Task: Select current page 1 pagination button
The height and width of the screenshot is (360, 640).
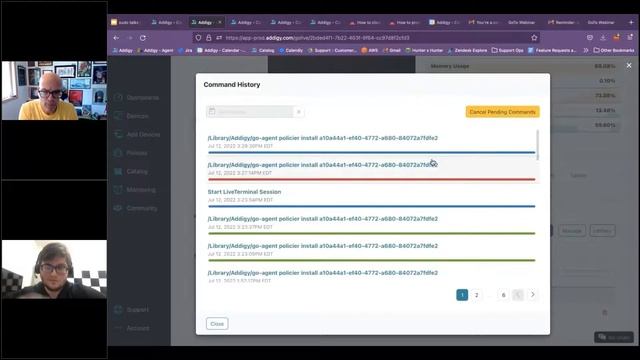Action: click(462, 295)
